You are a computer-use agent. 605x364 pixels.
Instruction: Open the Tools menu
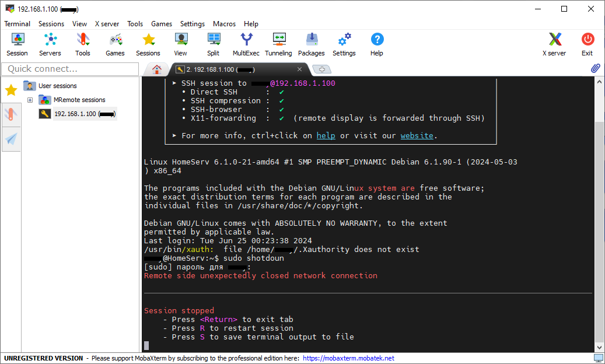135,24
